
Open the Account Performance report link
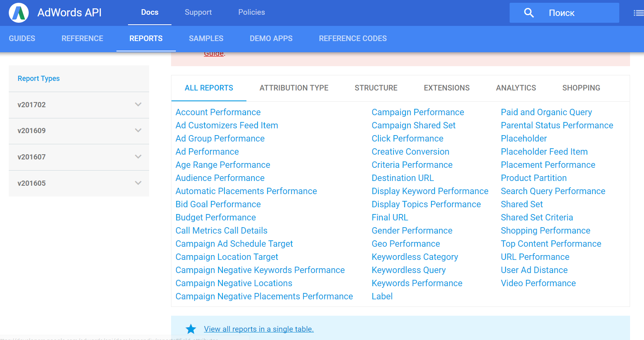point(218,112)
